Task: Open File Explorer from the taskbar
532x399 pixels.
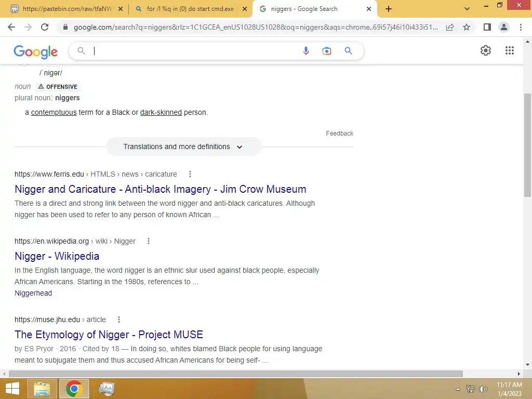Action: (42, 389)
